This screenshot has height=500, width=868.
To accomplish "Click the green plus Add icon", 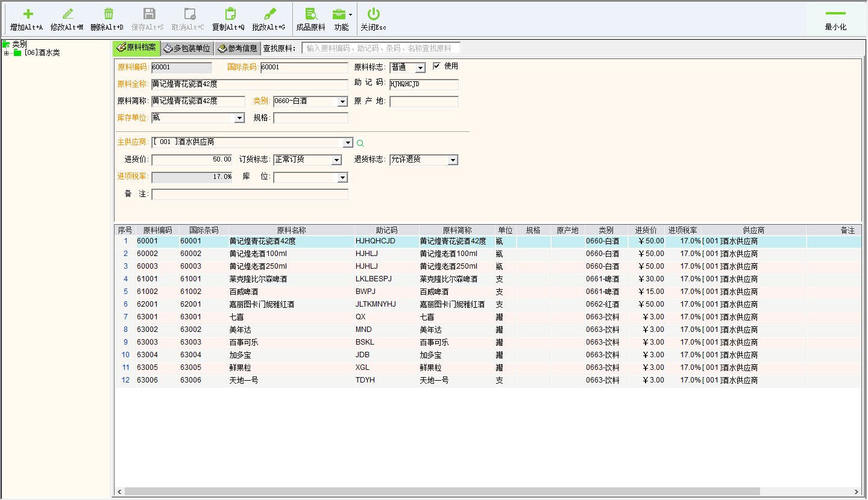I will [28, 14].
